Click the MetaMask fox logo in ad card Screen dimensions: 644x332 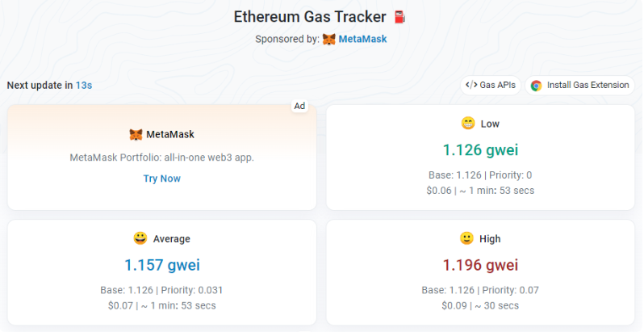(136, 135)
